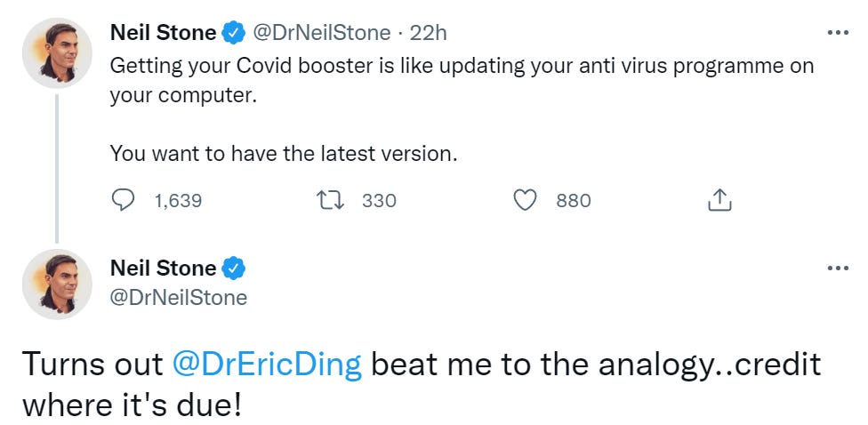Click Neil Stone avatar on second tweet
Viewport: 868px width, 425px height.
click(58, 284)
